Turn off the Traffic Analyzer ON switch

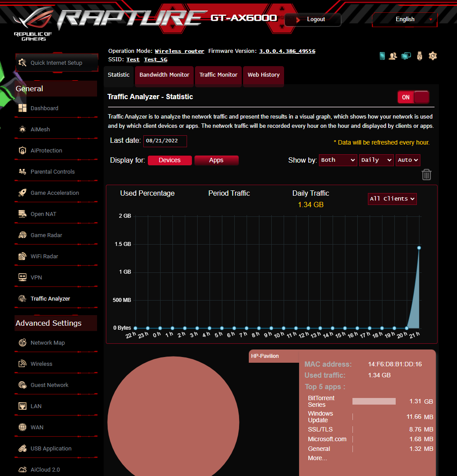tap(413, 97)
